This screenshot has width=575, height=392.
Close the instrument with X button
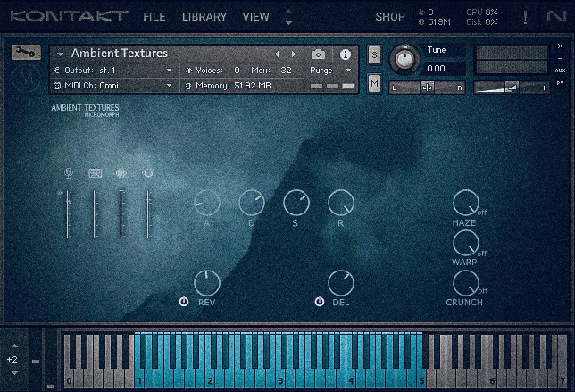(560, 46)
